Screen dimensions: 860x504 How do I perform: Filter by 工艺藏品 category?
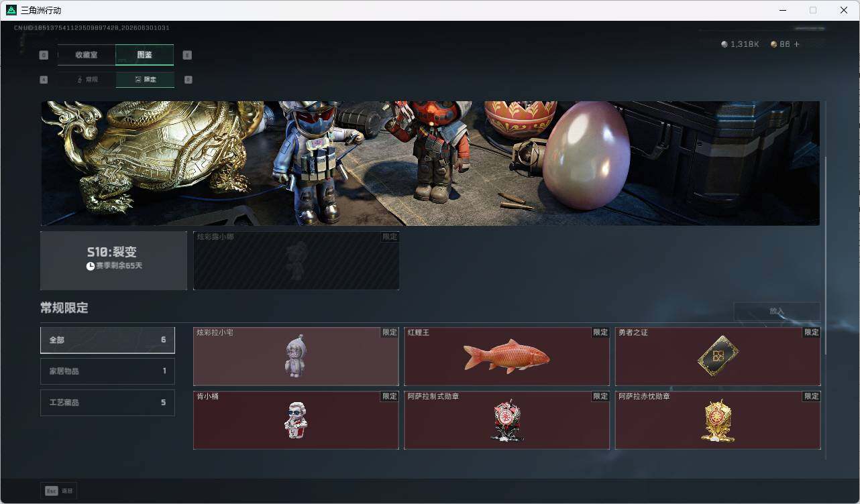pyautogui.click(x=107, y=403)
